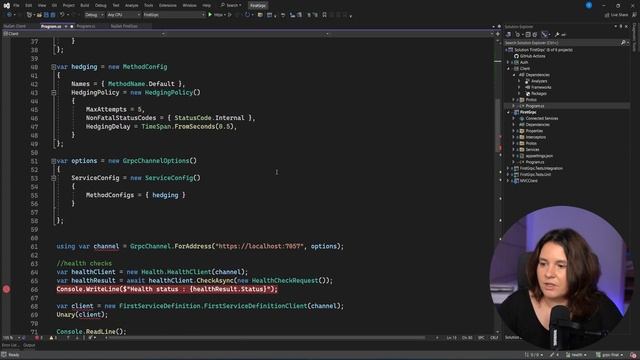Open the Any CPU platform dropdown
Screen dimensions: 640x360
point(124,15)
